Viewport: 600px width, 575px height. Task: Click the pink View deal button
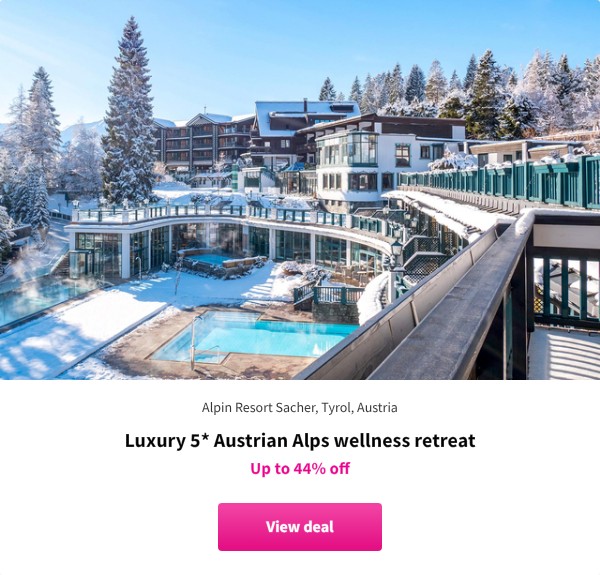[x=300, y=526]
